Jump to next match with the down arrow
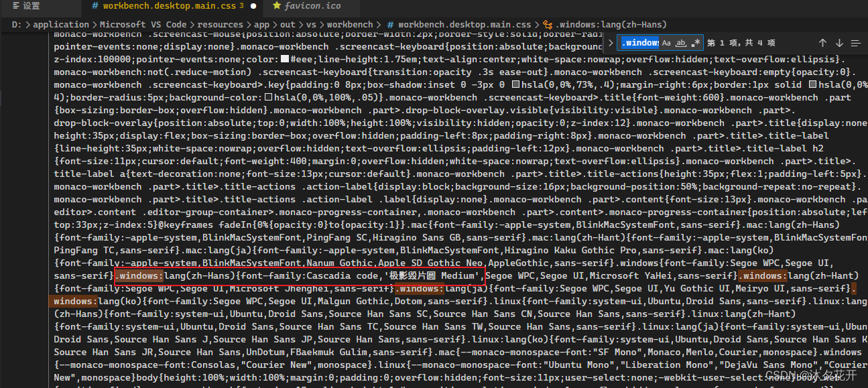The width and height of the screenshot is (868, 388). 839,42
